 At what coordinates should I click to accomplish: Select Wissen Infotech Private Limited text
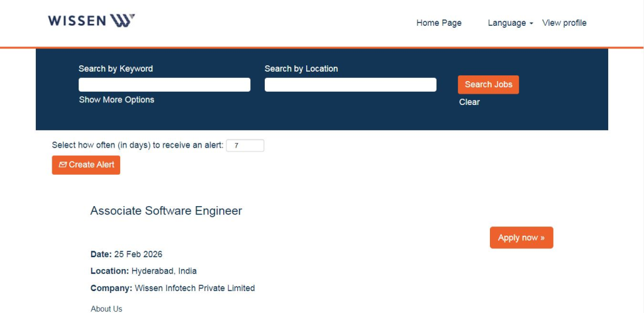click(x=195, y=288)
